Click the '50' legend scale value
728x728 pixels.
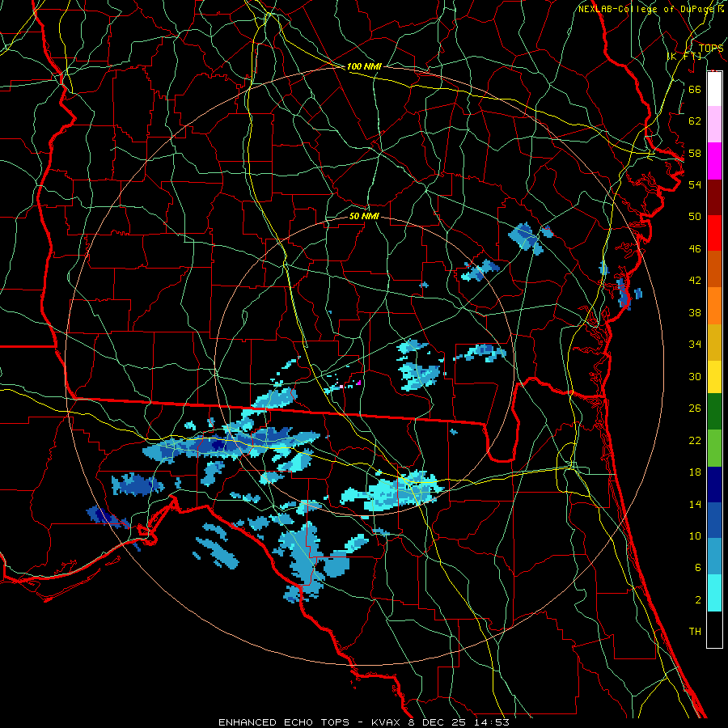(x=695, y=217)
